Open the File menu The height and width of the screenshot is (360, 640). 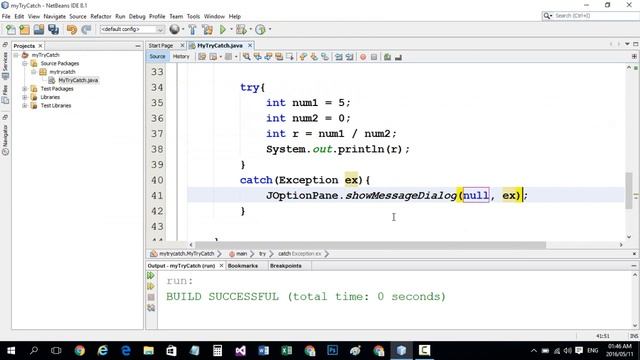click(6, 16)
